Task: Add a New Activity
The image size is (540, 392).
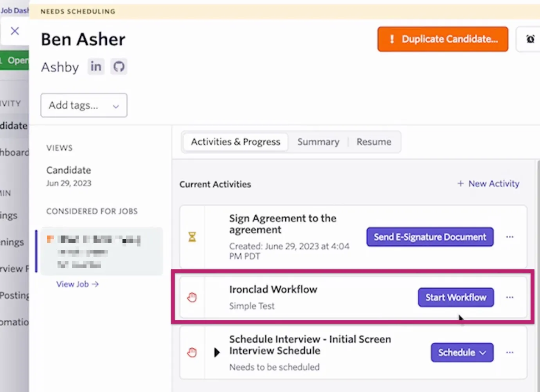Action: [488, 183]
